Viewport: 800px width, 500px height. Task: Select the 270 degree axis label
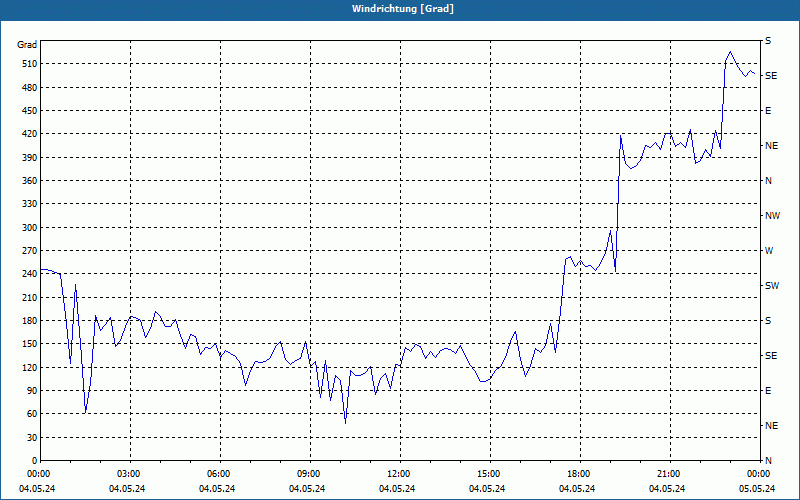point(29,251)
